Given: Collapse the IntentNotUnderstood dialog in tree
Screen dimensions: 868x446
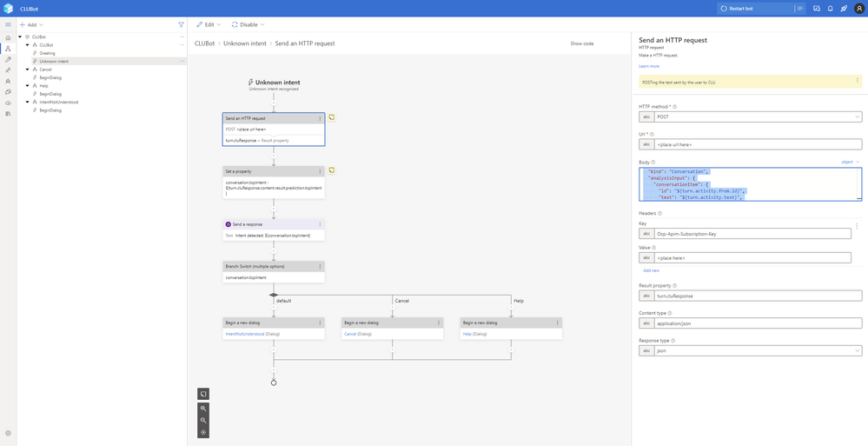Looking at the screenshot, I should pyautogui.click(x=27, y=102).
